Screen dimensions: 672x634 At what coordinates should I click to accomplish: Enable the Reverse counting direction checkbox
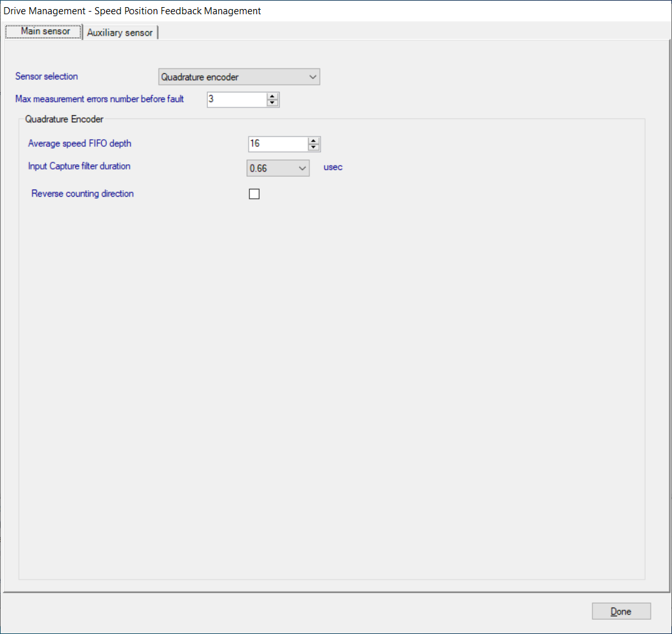(x=254, y=194)
